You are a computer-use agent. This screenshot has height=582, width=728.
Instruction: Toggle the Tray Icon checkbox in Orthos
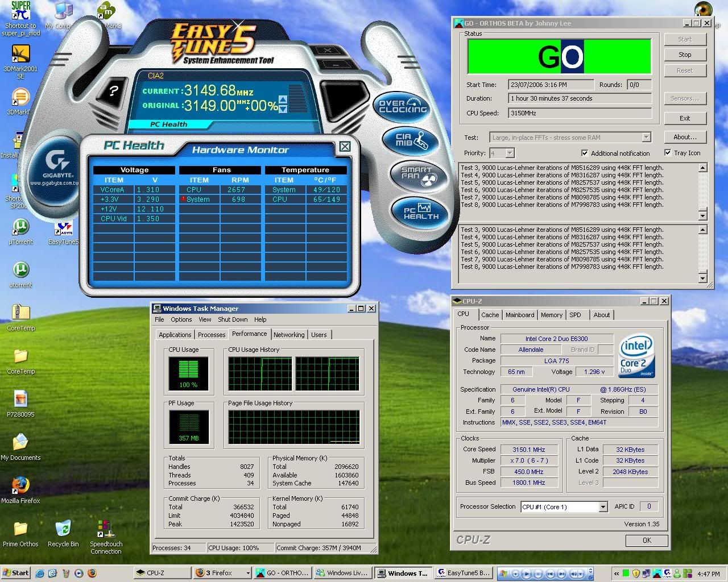pos(668,152)
